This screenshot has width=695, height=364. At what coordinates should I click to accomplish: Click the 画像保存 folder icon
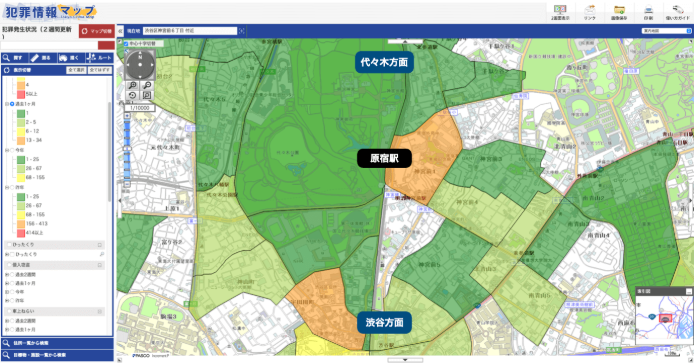tap(619, 10)
